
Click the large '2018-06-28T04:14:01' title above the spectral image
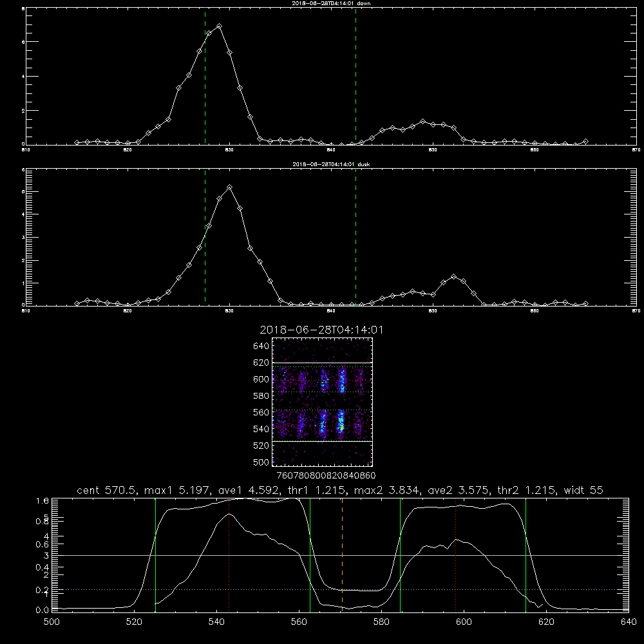click(321, 330)
